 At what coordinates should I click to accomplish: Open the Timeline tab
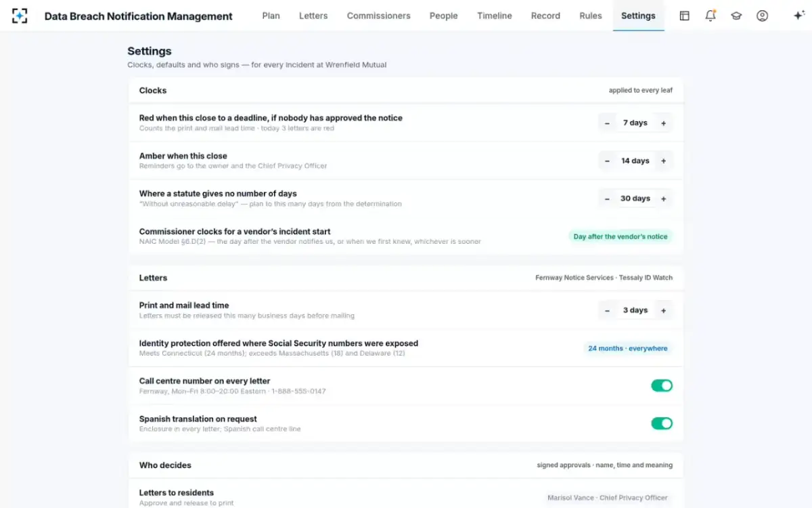pyautogui.click(x=494, y=16)
